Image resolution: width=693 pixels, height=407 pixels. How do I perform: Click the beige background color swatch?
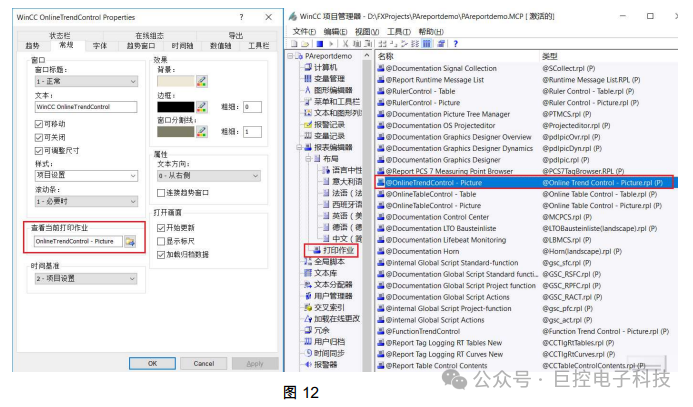[x=175, y=81]
